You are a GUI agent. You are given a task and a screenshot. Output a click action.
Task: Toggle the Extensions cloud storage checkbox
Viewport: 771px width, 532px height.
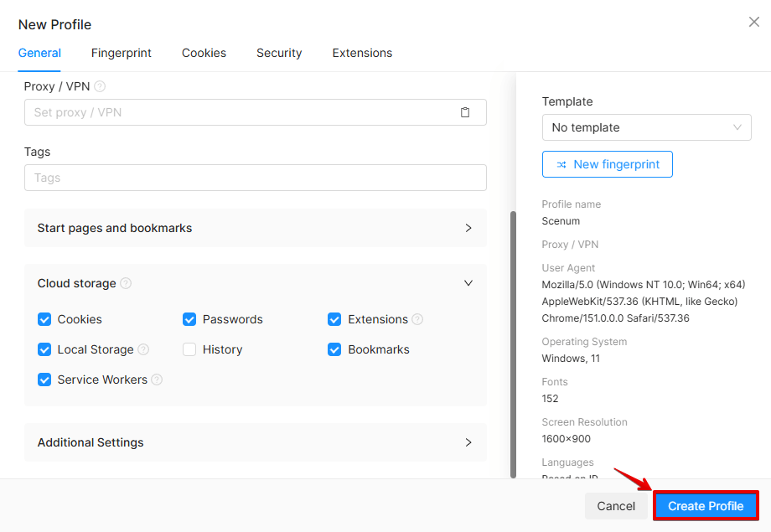pyautogui.click(x=334, y=319)
